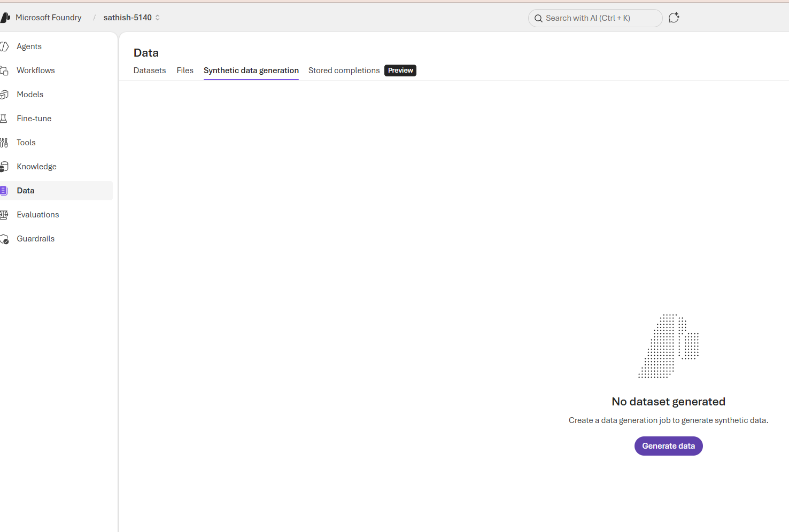Click the Guardrails shield icon

[4, 239]
